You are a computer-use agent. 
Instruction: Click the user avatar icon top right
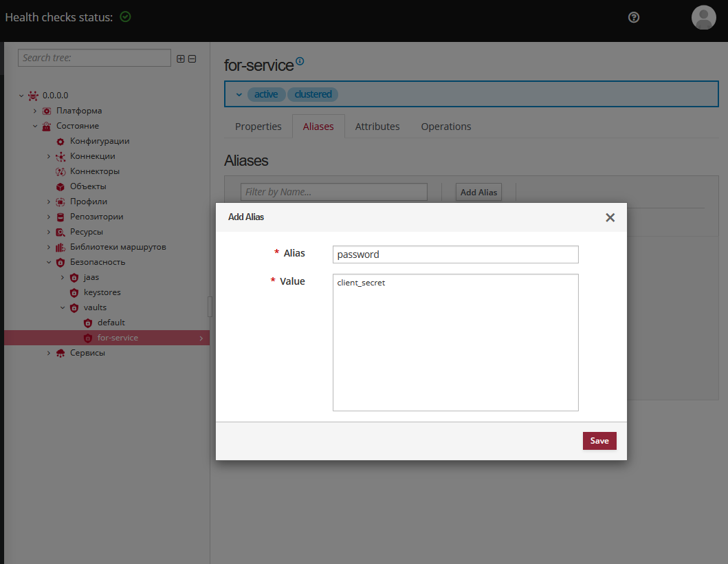click(x=703, y=17)
